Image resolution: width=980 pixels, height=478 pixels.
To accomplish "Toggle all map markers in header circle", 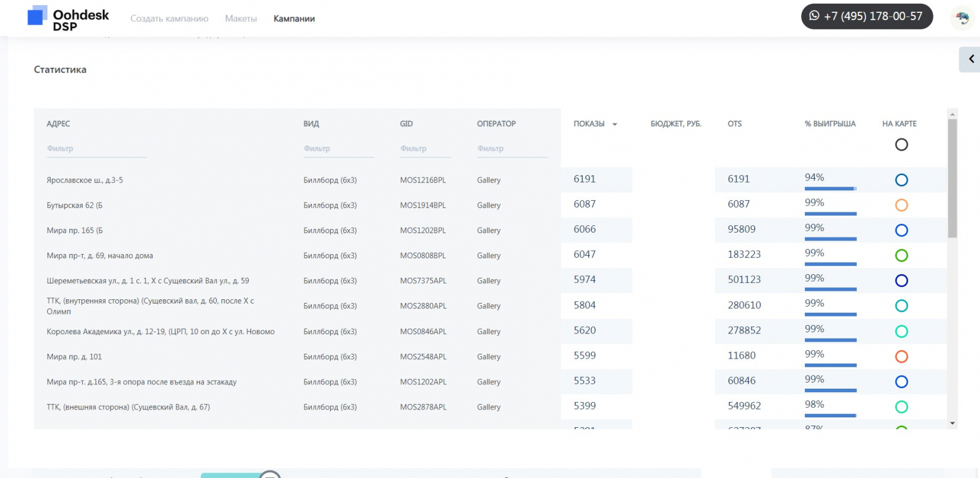I will pos(901,144).
